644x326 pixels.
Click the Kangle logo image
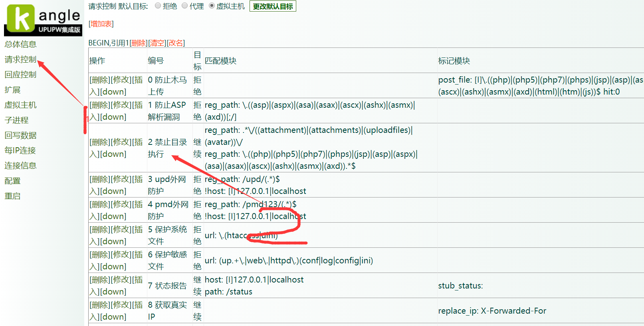tap(43, 20)
